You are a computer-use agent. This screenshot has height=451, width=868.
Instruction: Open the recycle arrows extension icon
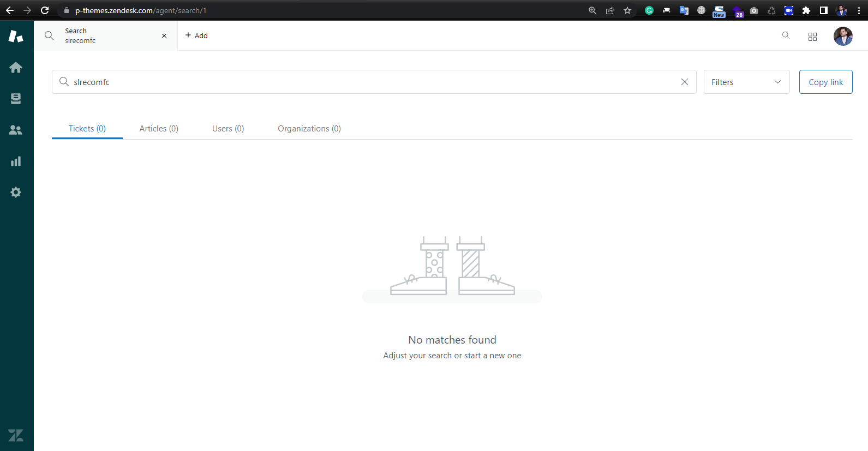(x=771, y=10)
